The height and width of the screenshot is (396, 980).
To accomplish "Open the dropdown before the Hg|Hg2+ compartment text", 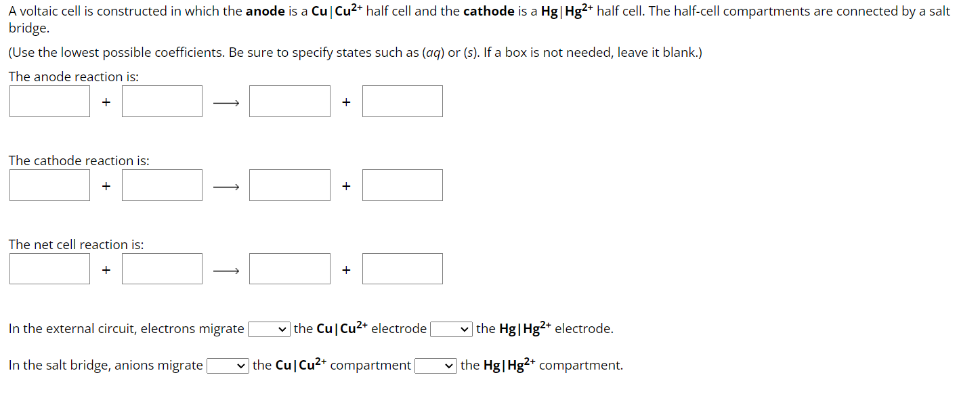I will [435, 365].
